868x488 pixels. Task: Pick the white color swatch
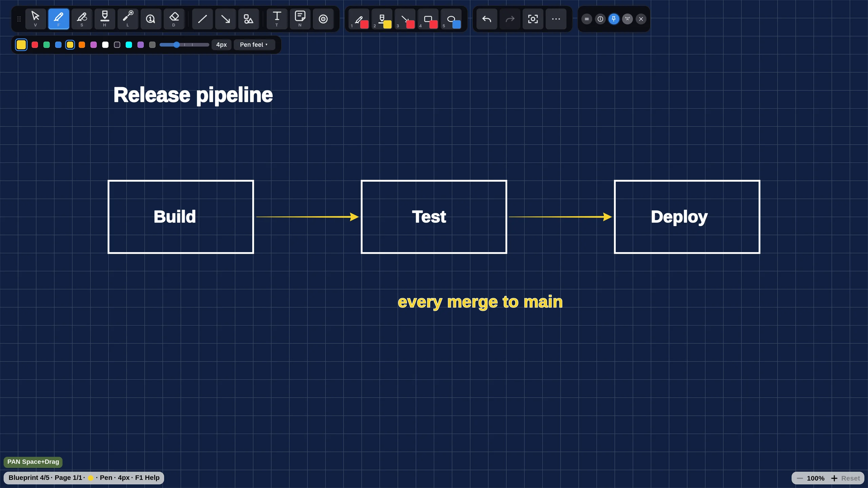pos(105,45)
